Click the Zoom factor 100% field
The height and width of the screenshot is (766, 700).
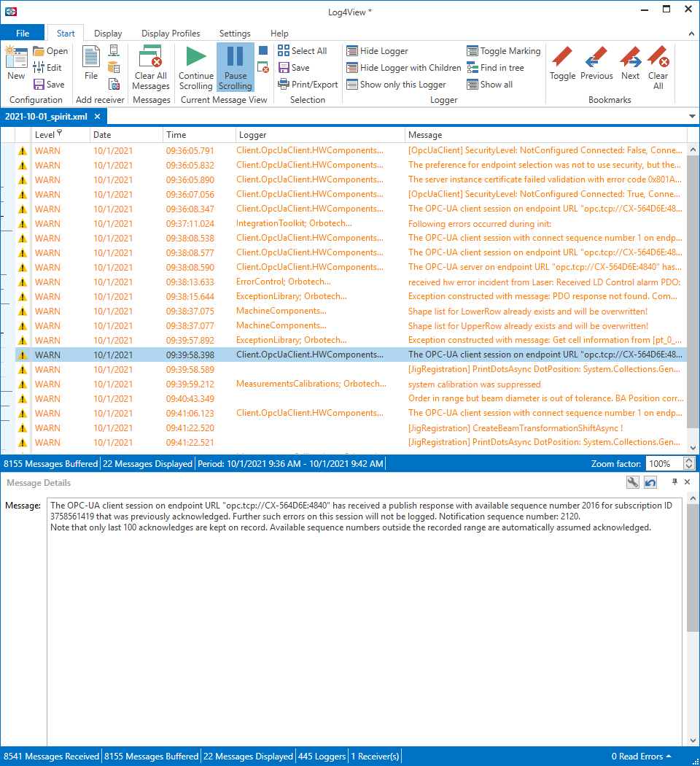click(x=664, y=463)
